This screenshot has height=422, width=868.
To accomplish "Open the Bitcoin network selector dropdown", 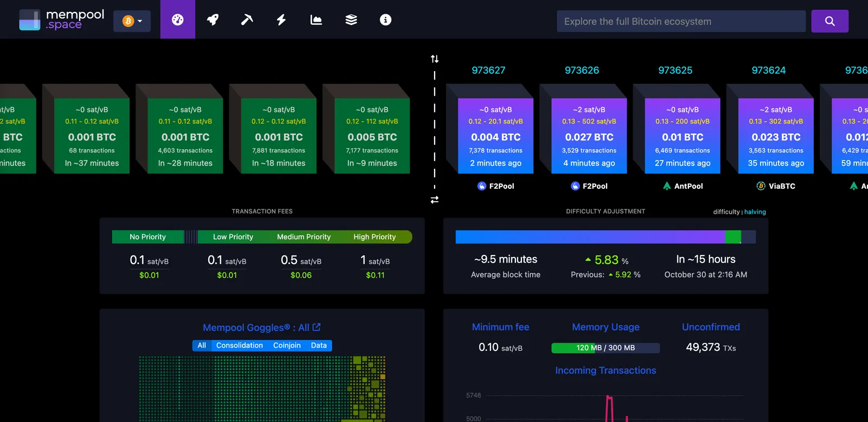I will click(x=132, y=21).
